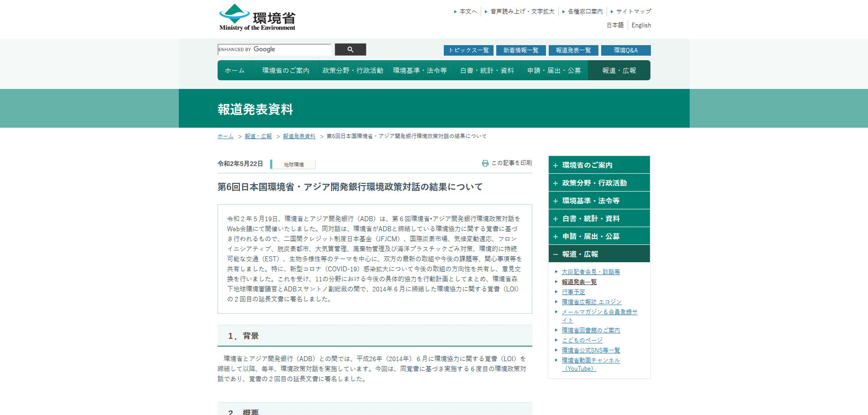Click the Ministry of the Environment logo
Viewport: 868px width, 415px height.
(257, 18)
